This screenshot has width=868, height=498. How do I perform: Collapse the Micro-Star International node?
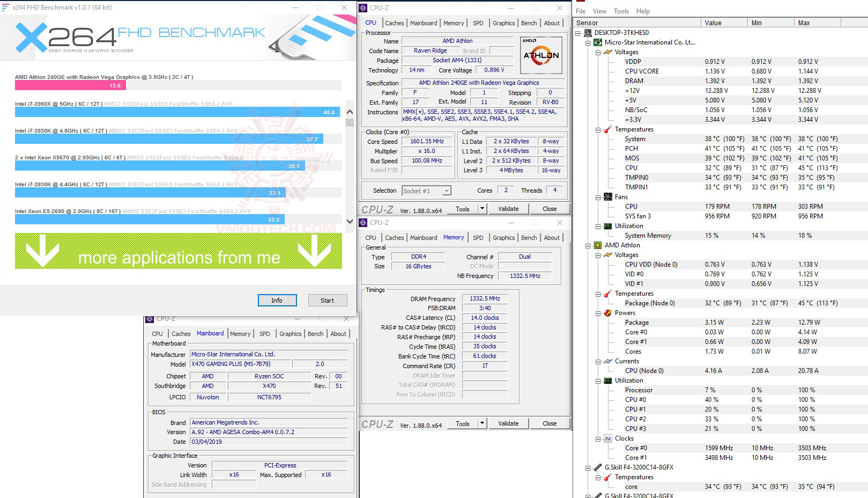pos(588,43)
